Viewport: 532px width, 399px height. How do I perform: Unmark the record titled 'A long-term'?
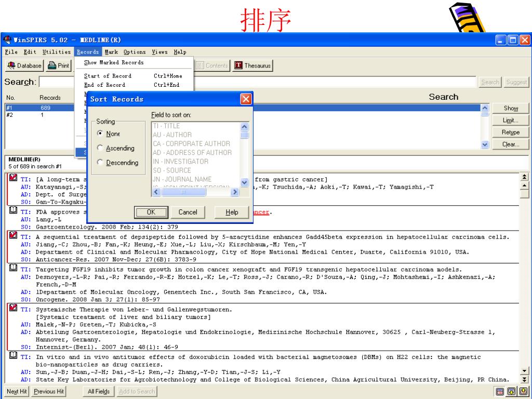[13, 178]
